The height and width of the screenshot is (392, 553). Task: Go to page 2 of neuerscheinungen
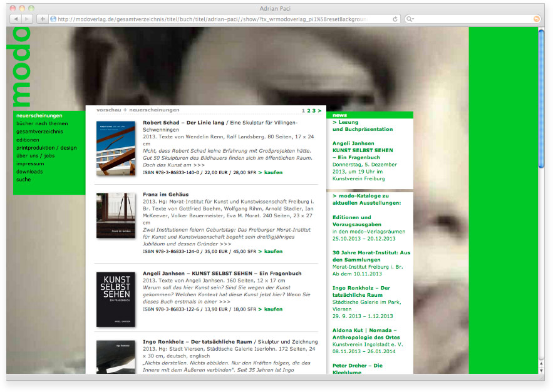coord(308,110)
